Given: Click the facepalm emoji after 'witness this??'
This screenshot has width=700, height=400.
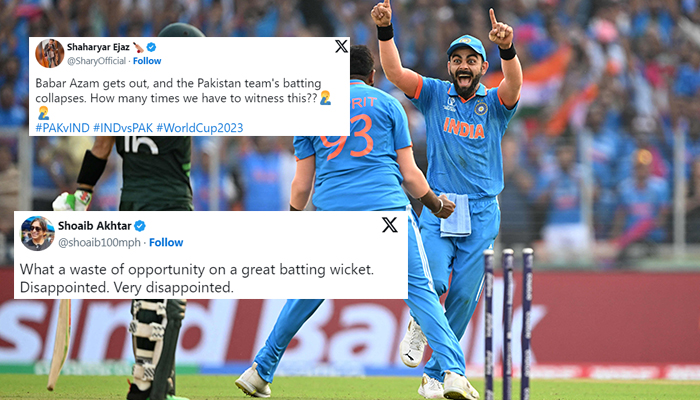Looking at the screenshot, I should [x=325, y=98].
